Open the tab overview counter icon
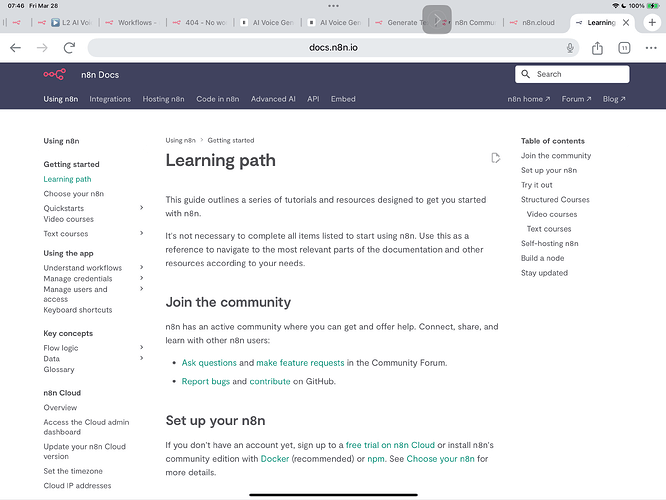666x500 pixels. [x=624, y=48]
